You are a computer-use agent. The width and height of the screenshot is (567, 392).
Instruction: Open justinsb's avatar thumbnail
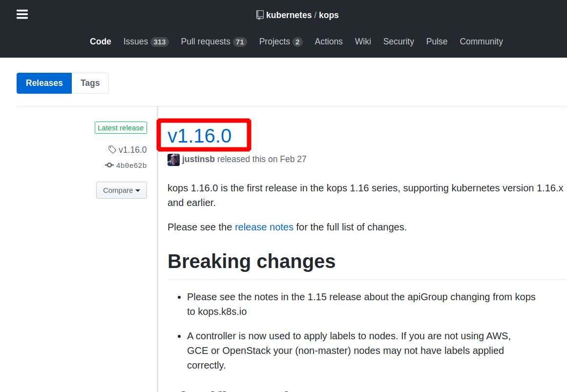(173, 160)
